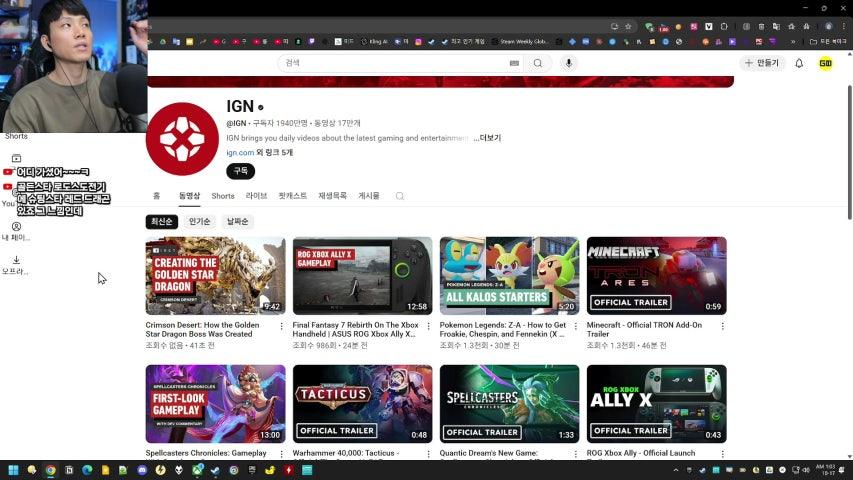Click Pokemon Legends Z-A video title
Screen dimensions: 853x480
pyautogui.click(x=503, y=329)
